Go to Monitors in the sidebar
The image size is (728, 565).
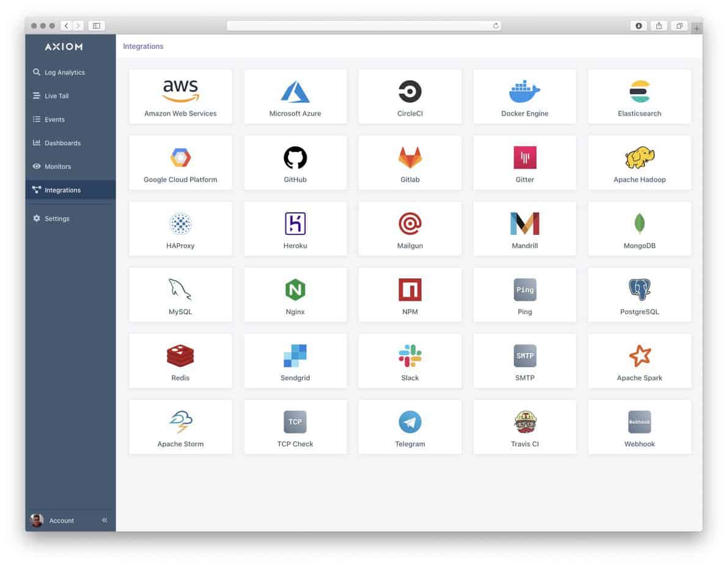click(x=70, y=166)
